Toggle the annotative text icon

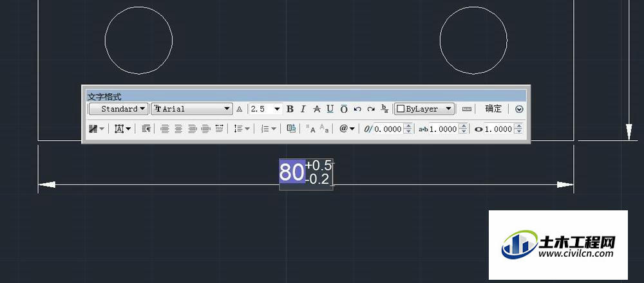click(x=240, y=109)
